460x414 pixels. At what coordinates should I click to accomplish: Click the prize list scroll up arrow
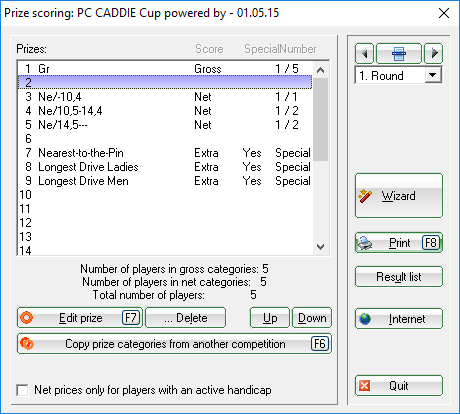click(x=321, y=70)
